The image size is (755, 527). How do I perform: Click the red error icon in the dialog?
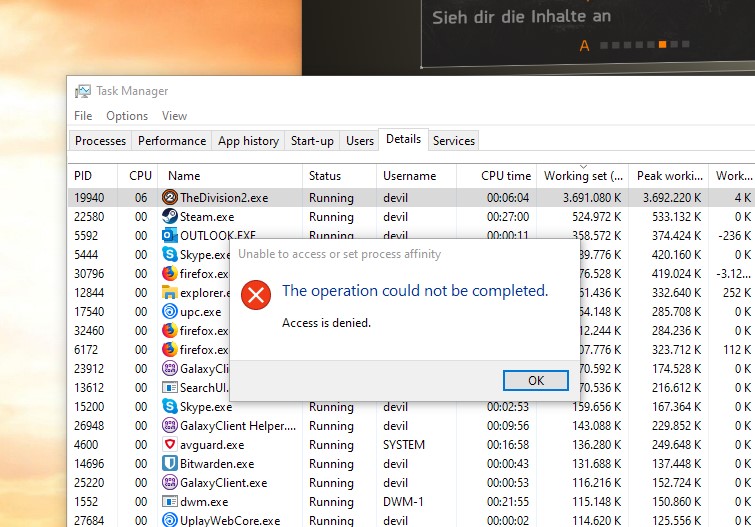pos(256,295)
